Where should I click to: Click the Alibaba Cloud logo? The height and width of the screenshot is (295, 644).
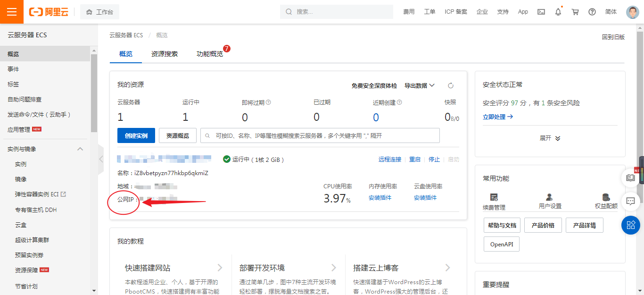pyautogui.click(x=49, y=12)
